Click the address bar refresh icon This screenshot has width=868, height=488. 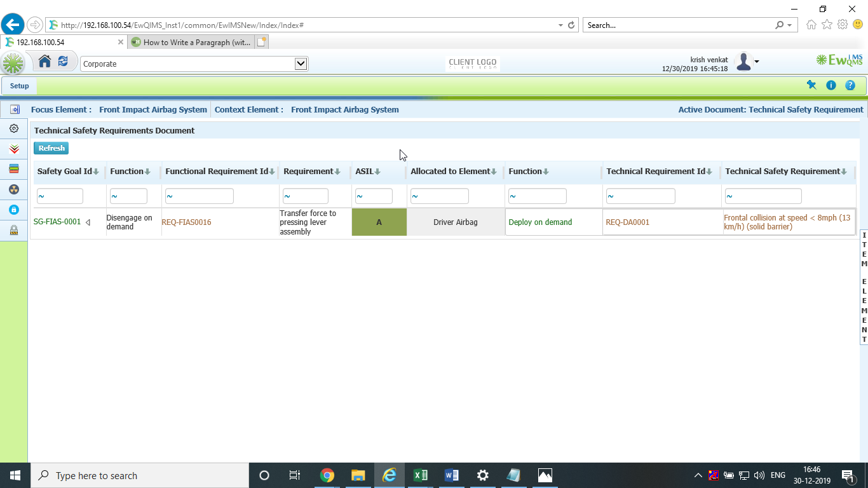571,25
